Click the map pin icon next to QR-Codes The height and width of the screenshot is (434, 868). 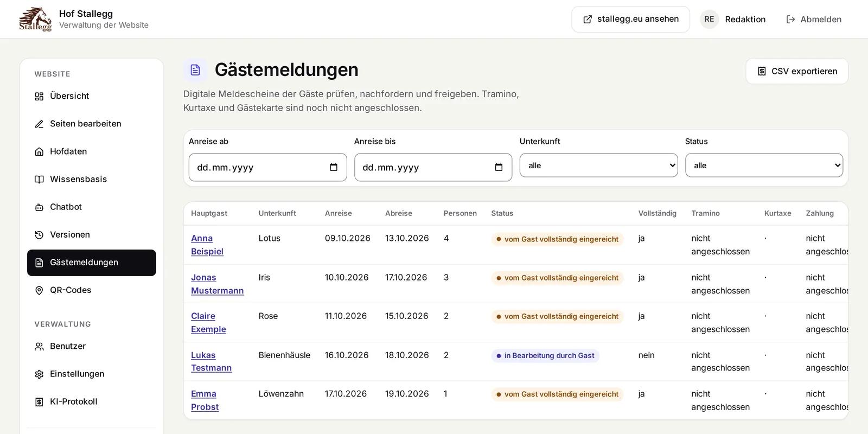point(39,290)
